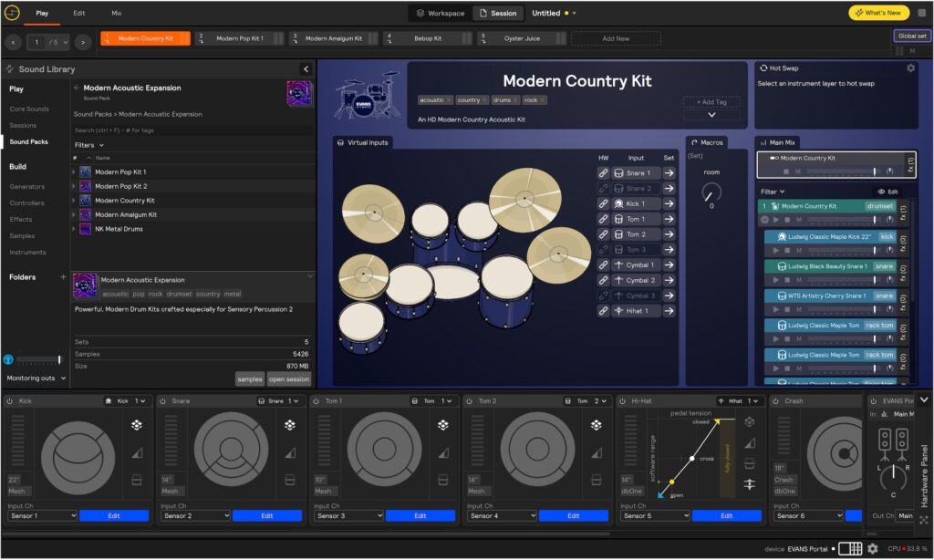This screenshot has width=934, height=560.
Task: Click the hardware panel layout icon
Action: pos(850,549)
